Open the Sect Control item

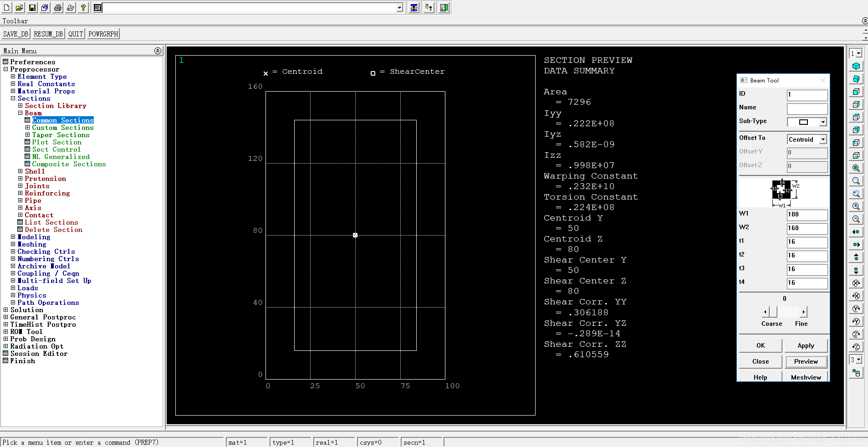tap(56, 149)
